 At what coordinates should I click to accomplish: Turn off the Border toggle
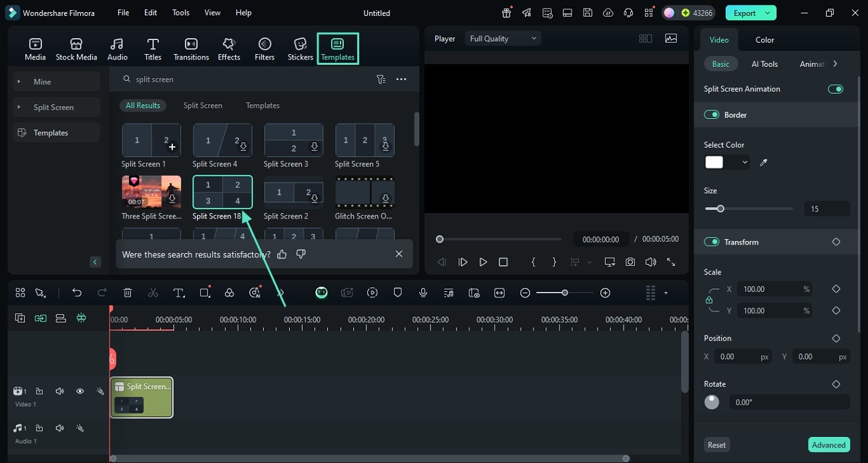pos(712,115)
